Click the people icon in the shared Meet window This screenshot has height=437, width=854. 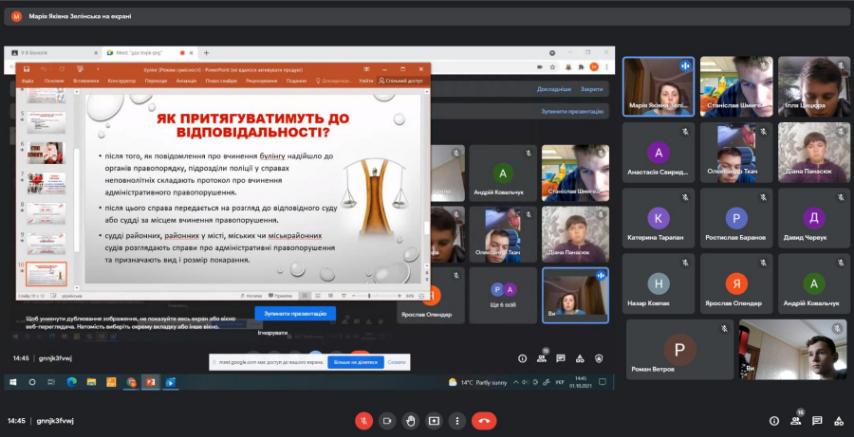[541, 358]
